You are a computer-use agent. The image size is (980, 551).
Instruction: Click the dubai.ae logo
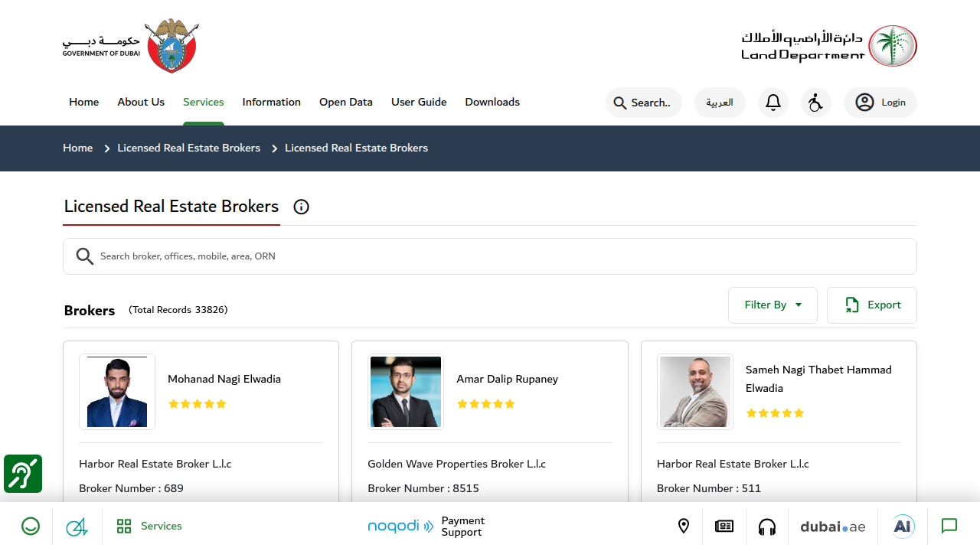(x=833, y=527)
